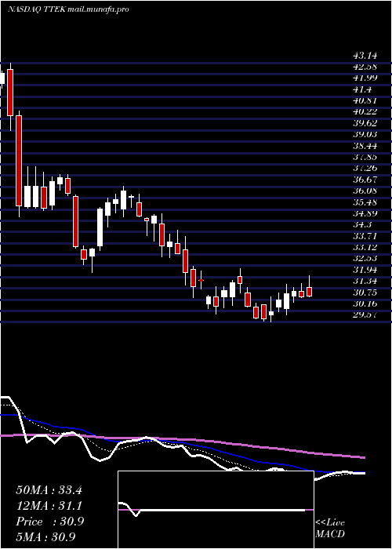Click the 35.48 price axis label
The width and height of the screenshot is (392, 549).
click(x=365, y=202)
